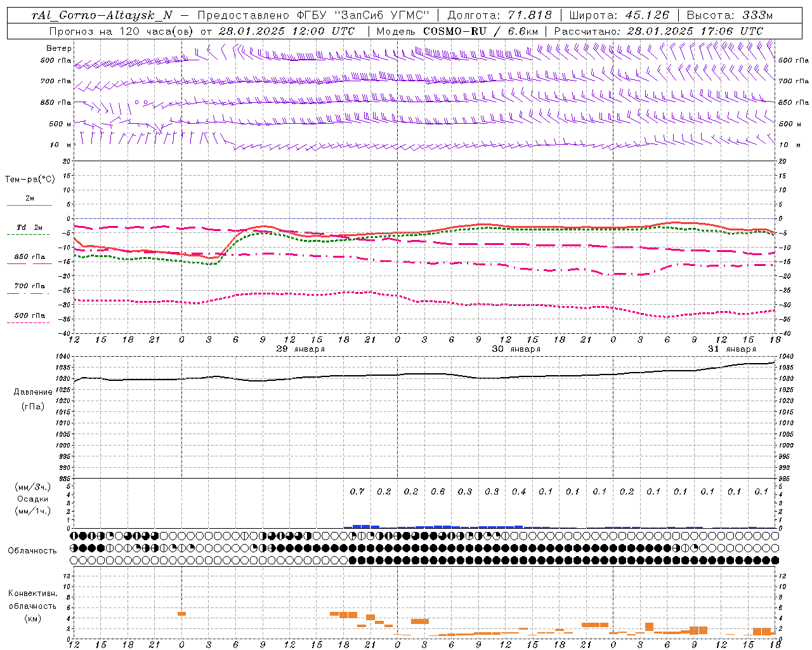Viewport: 812px width, 650px height.
Task: Click the red solid 2м legend line
Action: (x=29, y=205)
